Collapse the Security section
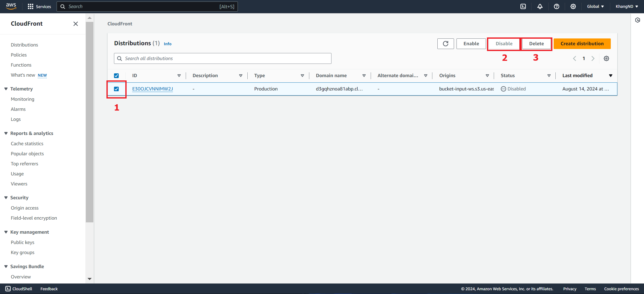The height and width of the screenshot is (294, 644). point(6,198)
